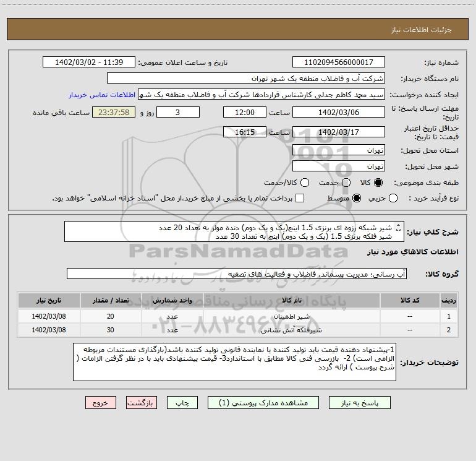
Task: Click the عدد unit cell in شیرفلکه آتش نشانی row
Action: (172, 330)
